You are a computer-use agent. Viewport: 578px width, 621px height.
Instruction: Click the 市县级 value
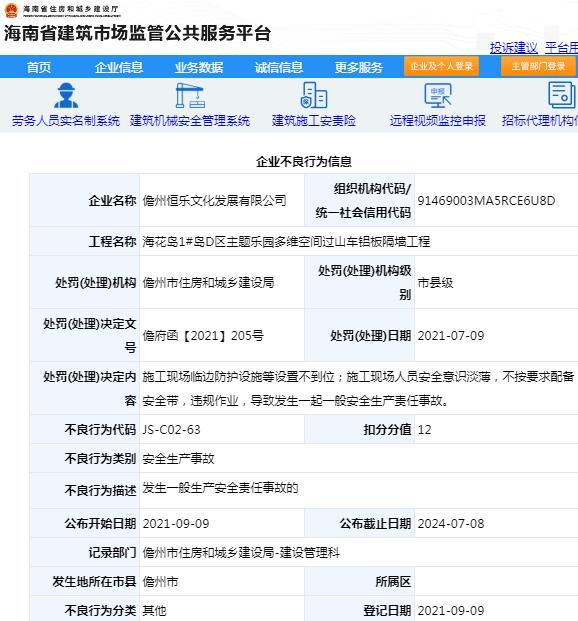point(435,283)
